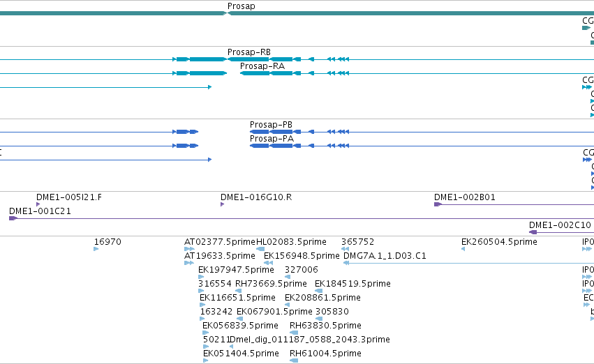This screenshot has width=594, height=364.
Task: Click the EK208861.5prime EST label
Action: point(322,298)
